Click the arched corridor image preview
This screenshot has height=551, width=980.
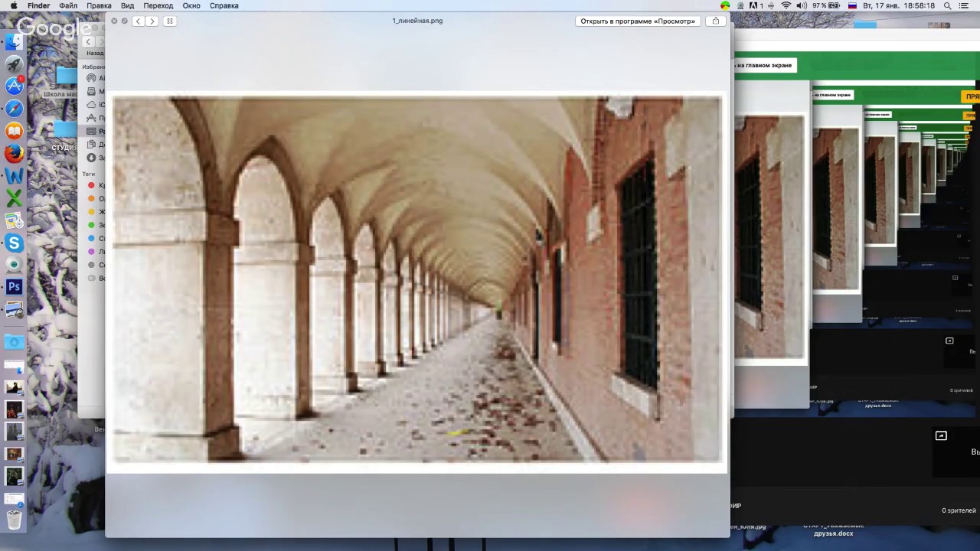417,279
